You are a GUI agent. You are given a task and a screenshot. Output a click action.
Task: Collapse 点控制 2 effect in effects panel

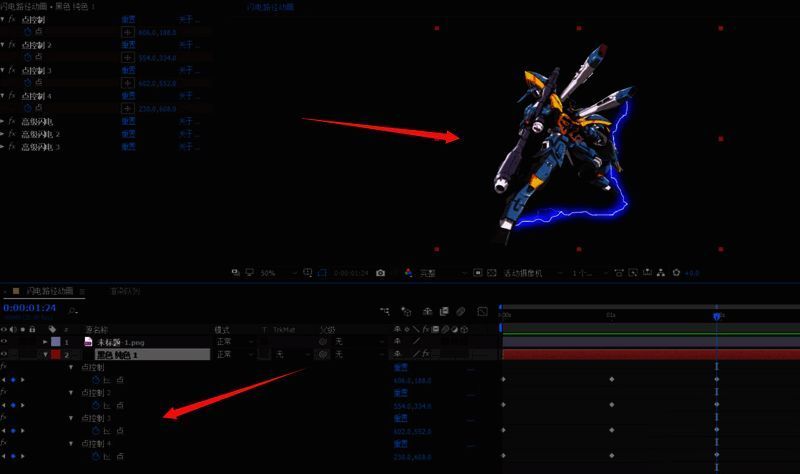3,45
